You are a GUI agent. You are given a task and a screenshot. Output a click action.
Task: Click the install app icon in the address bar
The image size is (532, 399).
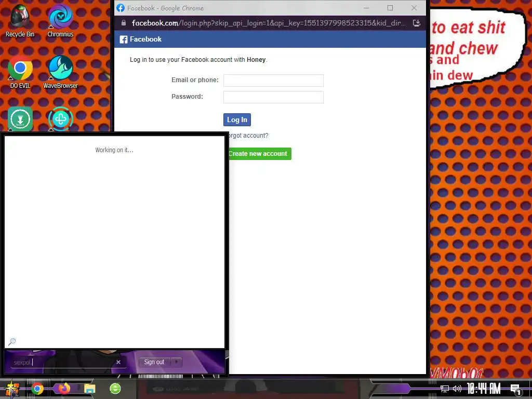pyautogui.click(x=416, y=23)
